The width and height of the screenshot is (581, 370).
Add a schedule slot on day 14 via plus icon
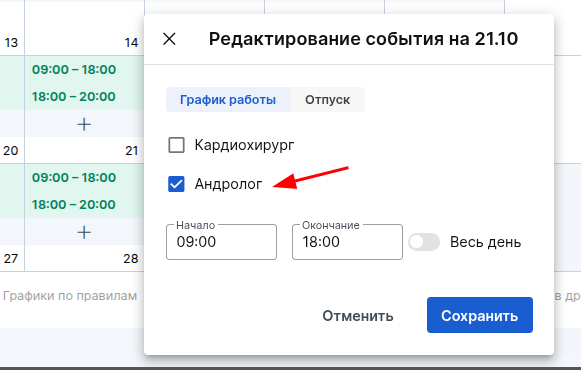point(84,124)
